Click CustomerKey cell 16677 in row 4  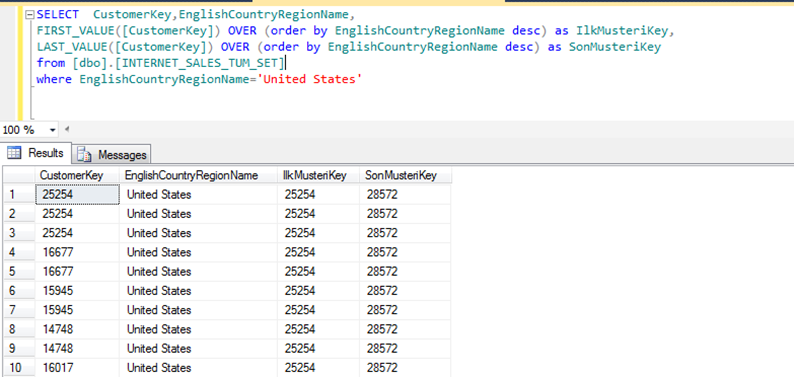(x=77, y=252)
